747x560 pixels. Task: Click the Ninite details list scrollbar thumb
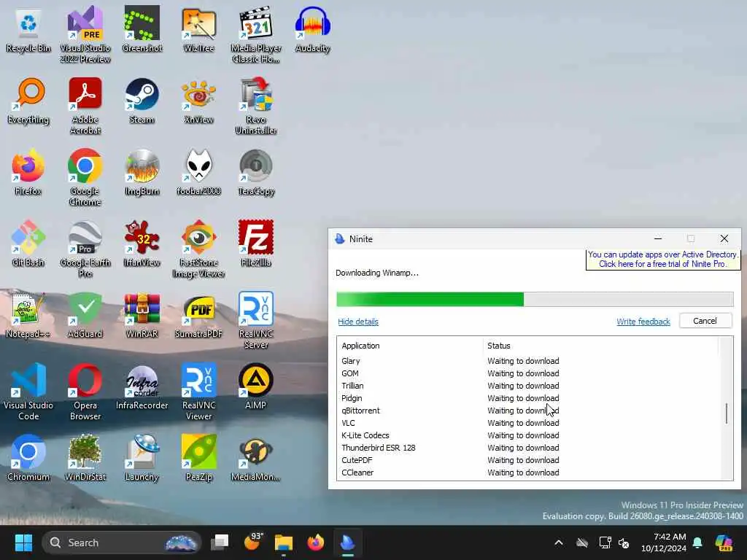[726, 413]
